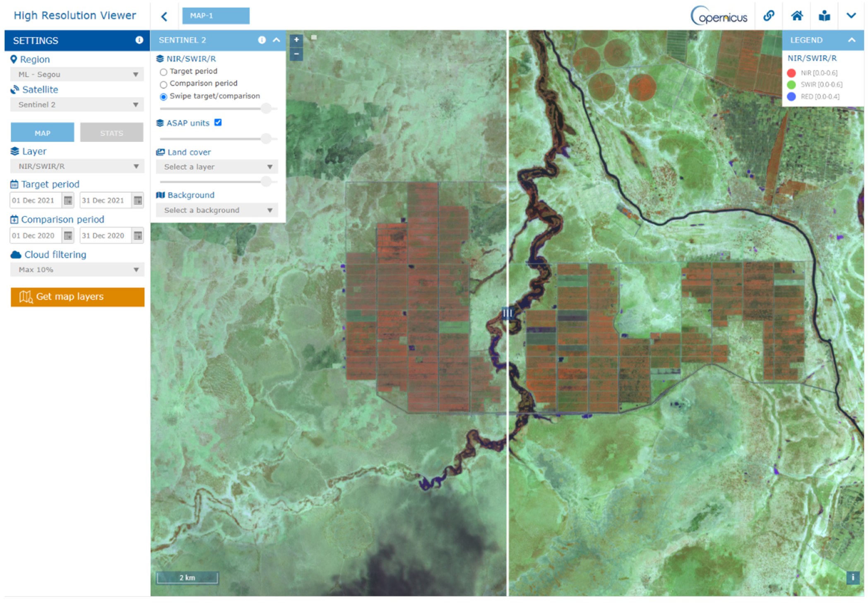Go to home via house icon
The width and height of the screenshot is (868, 603).
pyautogui.click(x=797, y=16)
